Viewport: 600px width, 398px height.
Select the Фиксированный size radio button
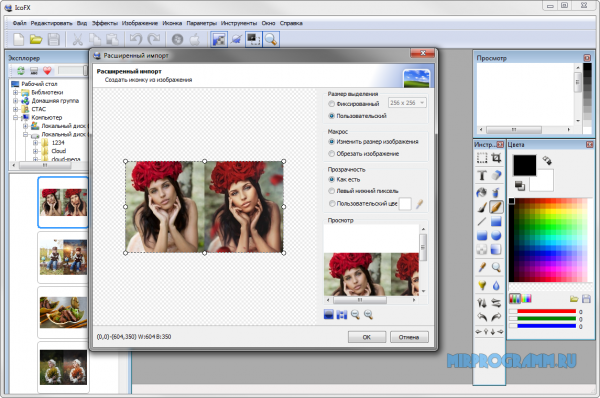332,104
